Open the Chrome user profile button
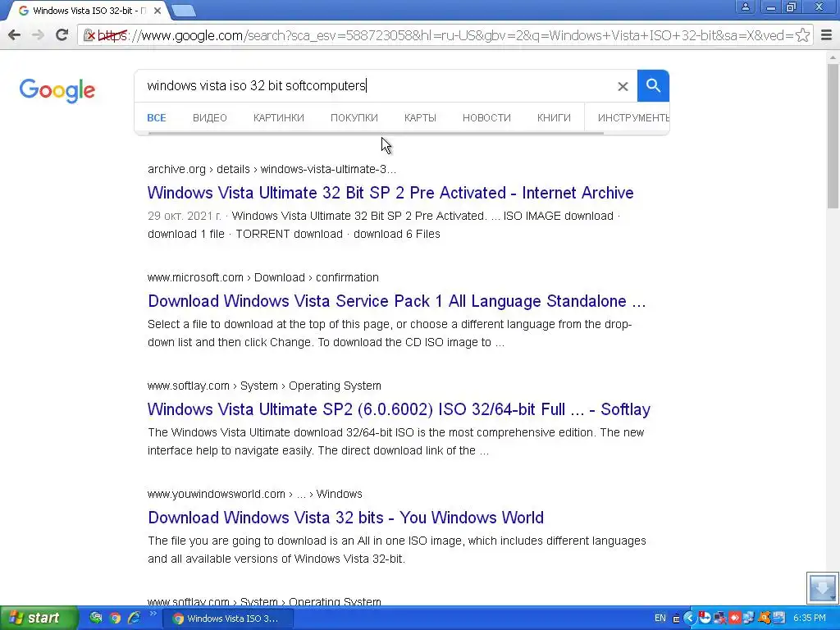 745,7
